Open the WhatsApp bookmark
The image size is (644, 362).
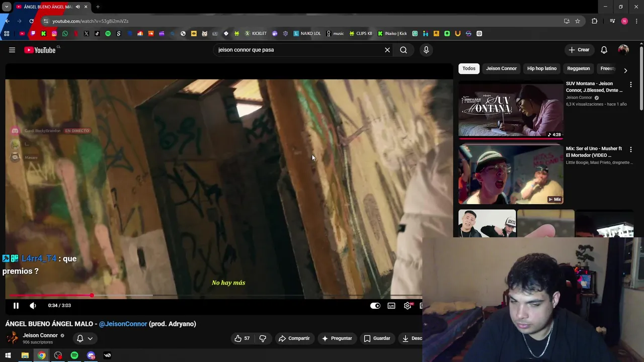[x=65, y=34]
